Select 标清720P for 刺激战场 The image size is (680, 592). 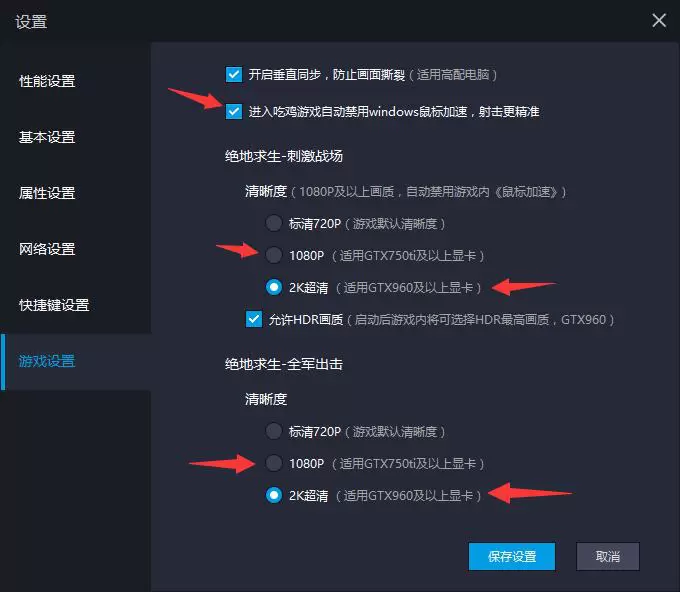pos(274,223)
